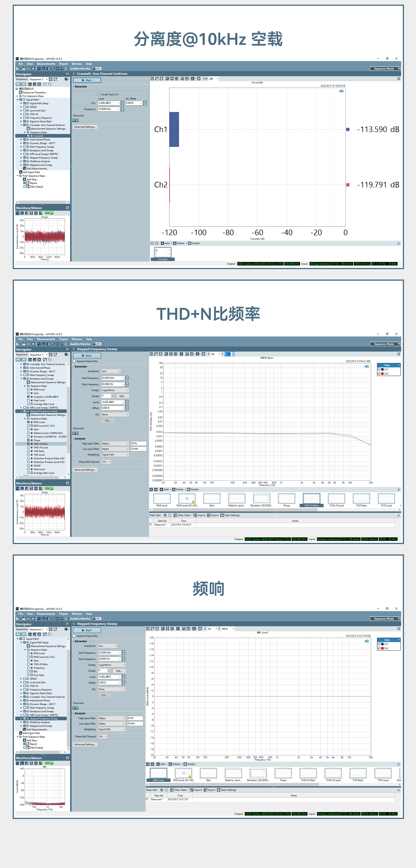Screen dimensions: 416x868
Task: Open Measurements menu in the Crosstalk window
Action: coord(46,64)
